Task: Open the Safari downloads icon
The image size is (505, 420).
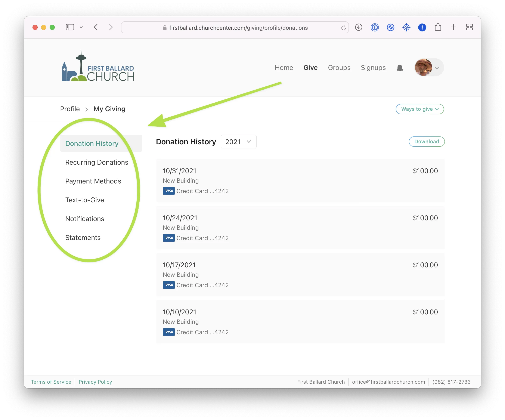Action: point(359,27)
